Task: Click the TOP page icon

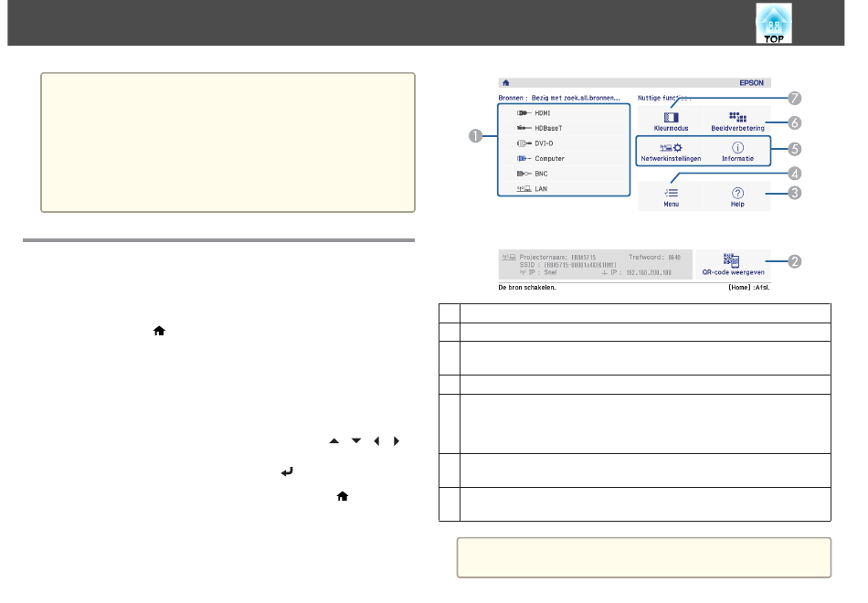Action: pyautogui.click(x=773, y=23)
